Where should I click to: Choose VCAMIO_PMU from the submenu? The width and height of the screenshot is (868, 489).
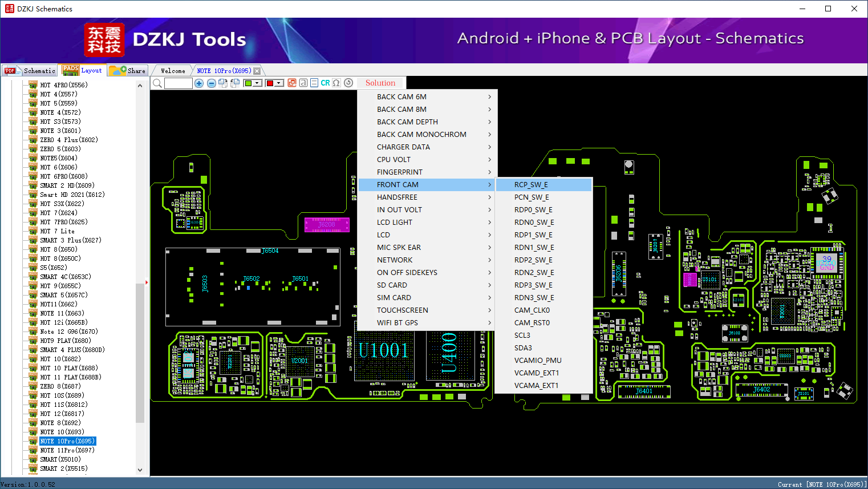(x=543, y=361)
